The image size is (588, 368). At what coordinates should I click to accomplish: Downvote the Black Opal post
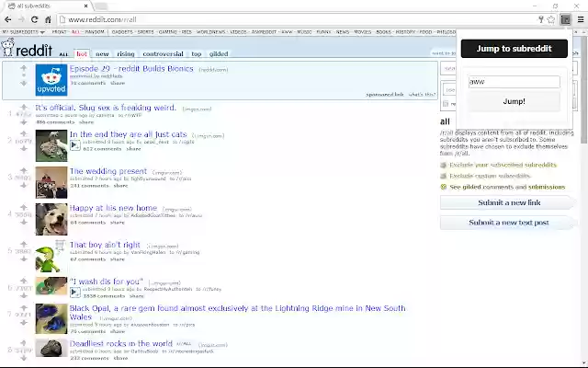pos(24,323)
